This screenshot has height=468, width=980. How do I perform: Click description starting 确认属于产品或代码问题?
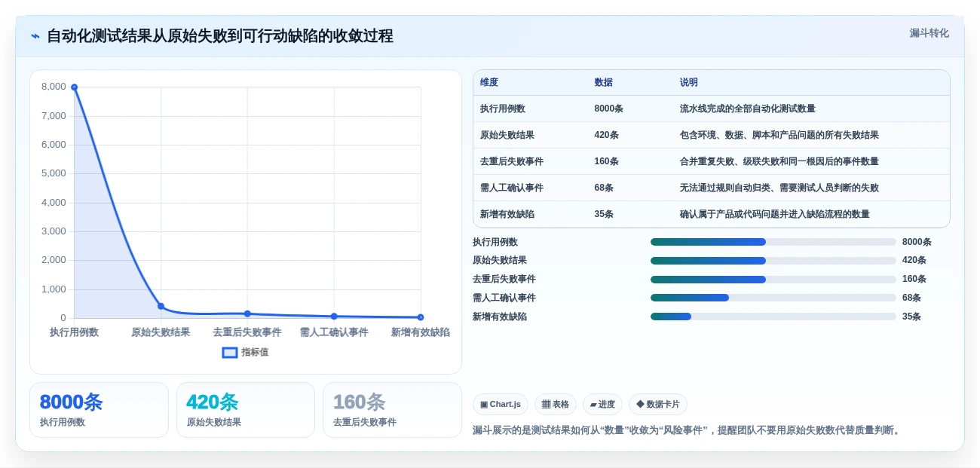[x=775, y=214]
